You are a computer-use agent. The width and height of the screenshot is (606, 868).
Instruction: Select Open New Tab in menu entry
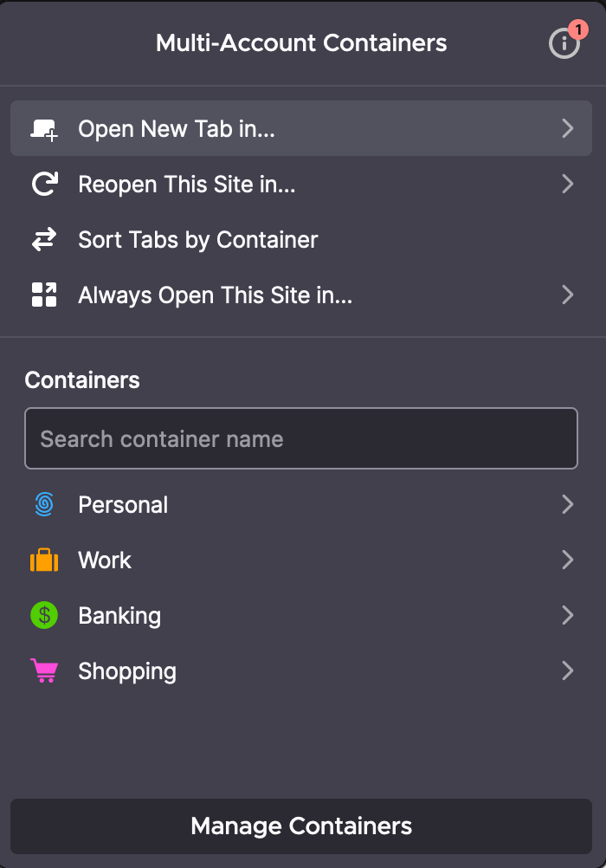pos(301,128)
